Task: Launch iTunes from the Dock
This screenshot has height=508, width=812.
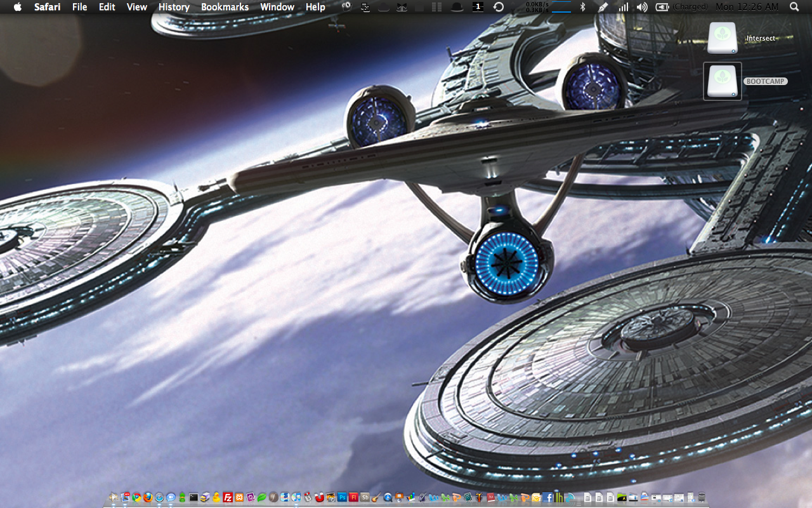Action: pyautogui.click(x=296, y=497)
